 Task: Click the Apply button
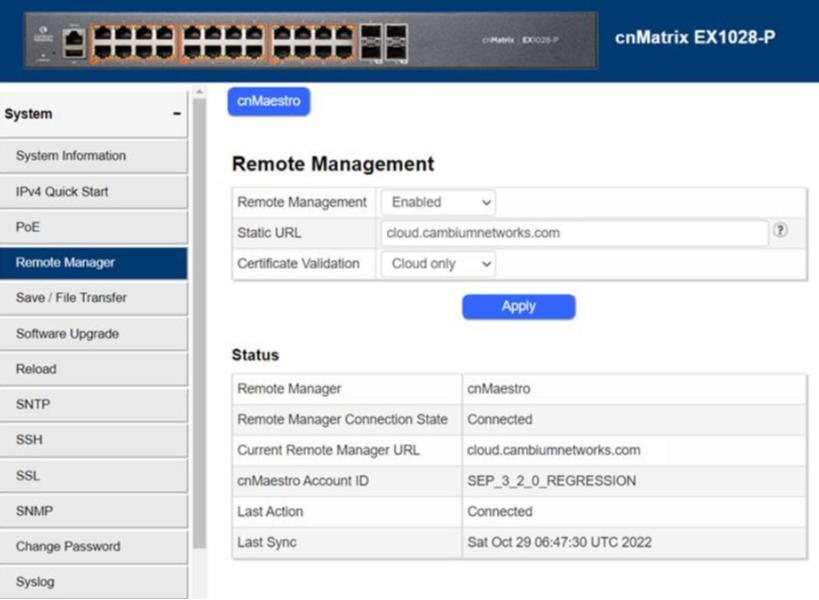(x=519, y=307)
